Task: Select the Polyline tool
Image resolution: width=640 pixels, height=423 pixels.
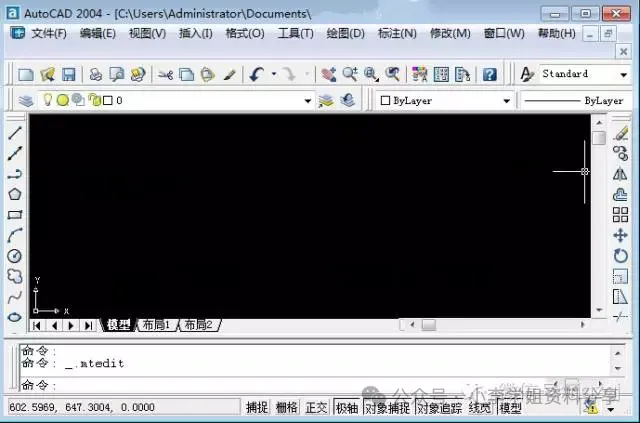Action: [x=15, y=174]
